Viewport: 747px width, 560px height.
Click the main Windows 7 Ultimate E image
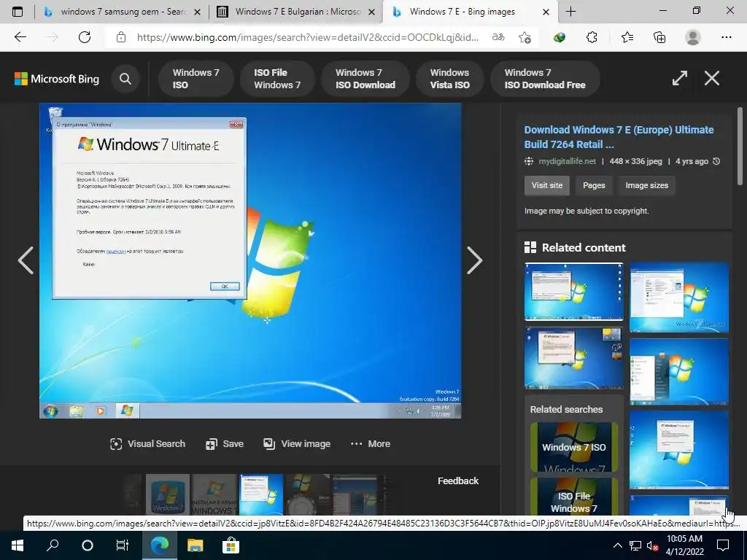250,260
